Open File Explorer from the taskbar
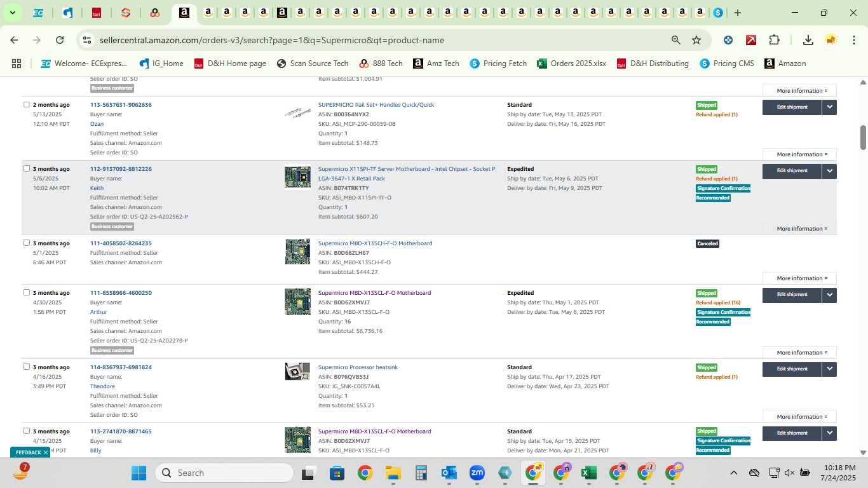 pyautogui.click(x=393, y=473)
